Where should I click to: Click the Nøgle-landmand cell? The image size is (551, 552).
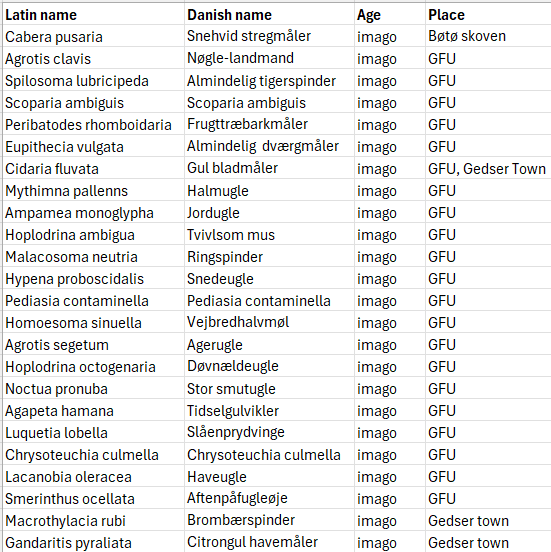pyautogui.click(x=269, y=58)
